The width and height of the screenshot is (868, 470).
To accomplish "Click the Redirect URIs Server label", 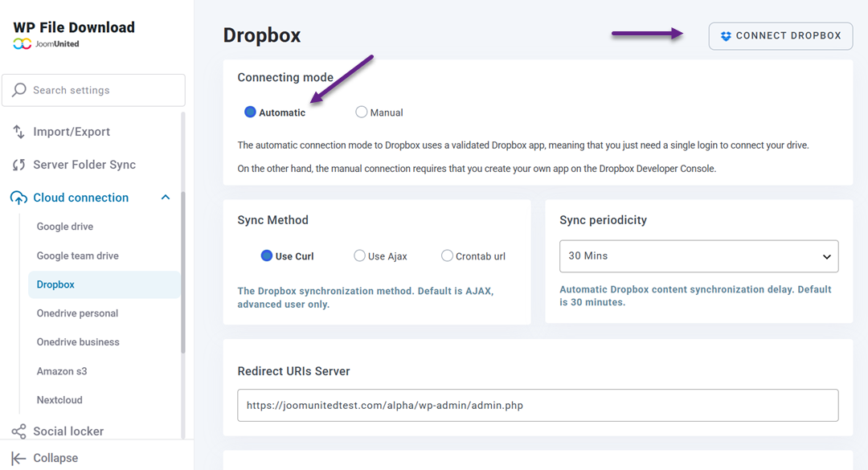I will tap(293, 371).
